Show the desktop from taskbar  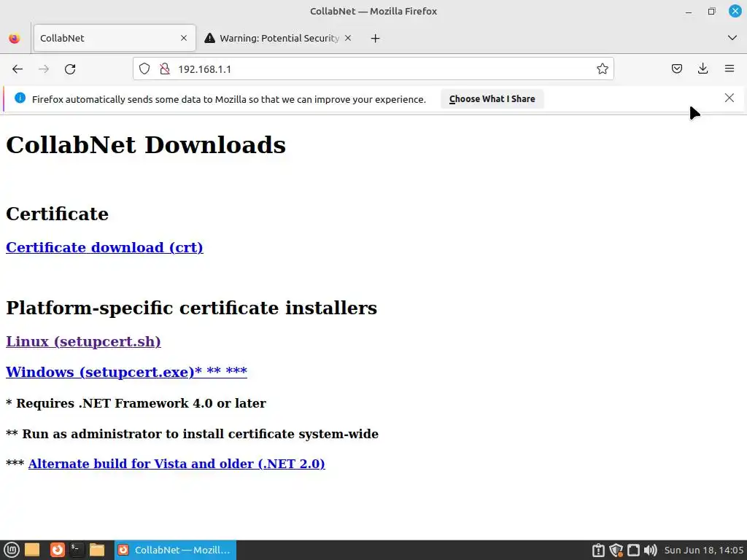(32, 550)
